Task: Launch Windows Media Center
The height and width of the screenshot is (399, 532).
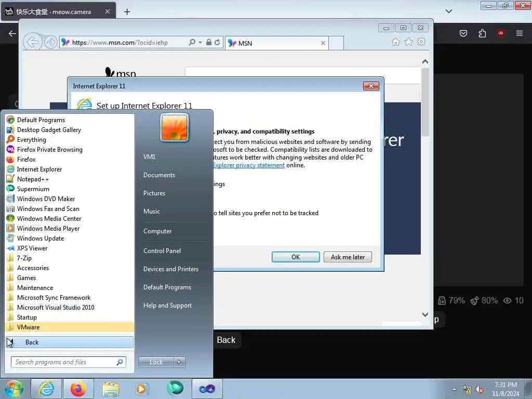Action: point(49,218)
